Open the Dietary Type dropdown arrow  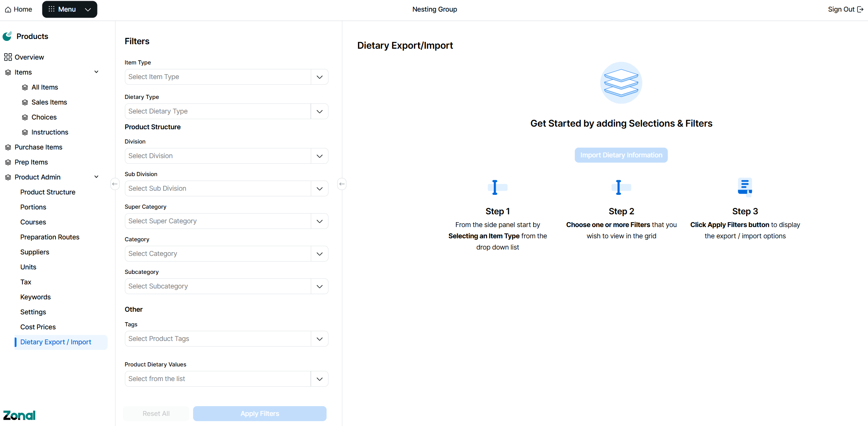point(319,111)
